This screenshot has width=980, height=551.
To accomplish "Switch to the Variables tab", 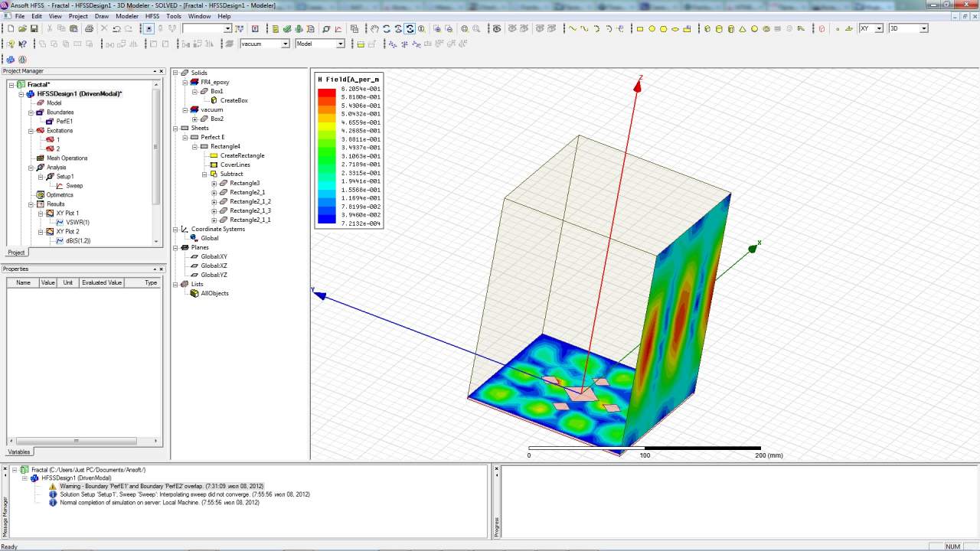I will pyautogui.click(x=18, y=452).
